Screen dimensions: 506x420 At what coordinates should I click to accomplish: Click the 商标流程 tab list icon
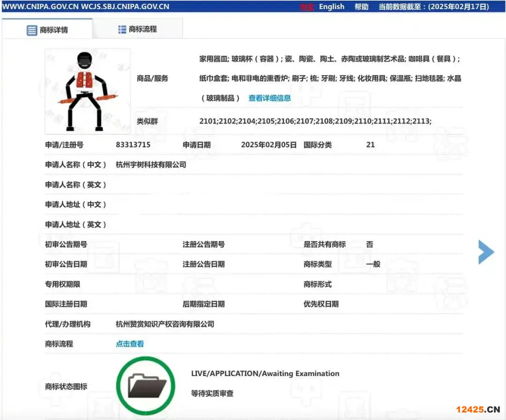pyautogui.click(x=122, y=29)
